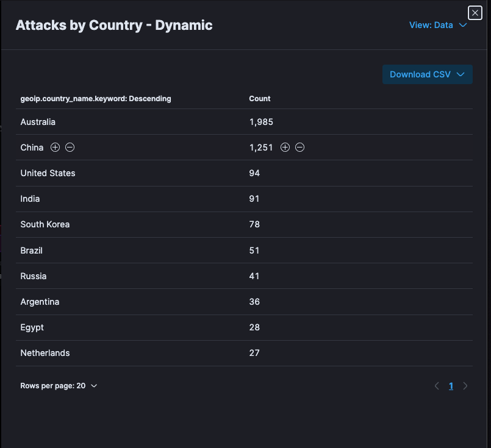The width and height of the screenshot is (491, 448).
Task: Filter for China using the plus icon
Action: tap(55, 147)
